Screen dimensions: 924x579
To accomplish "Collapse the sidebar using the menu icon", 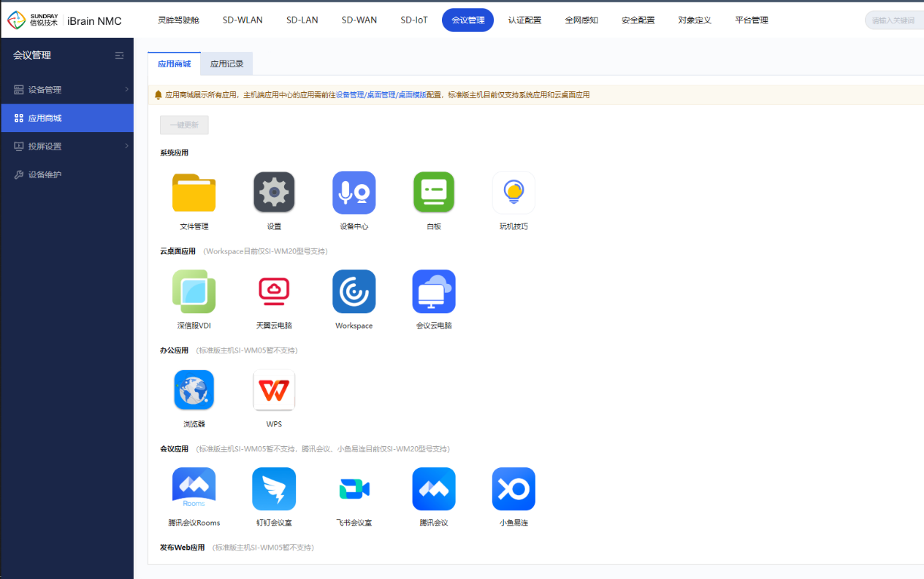I will click(x=119, y=55).
